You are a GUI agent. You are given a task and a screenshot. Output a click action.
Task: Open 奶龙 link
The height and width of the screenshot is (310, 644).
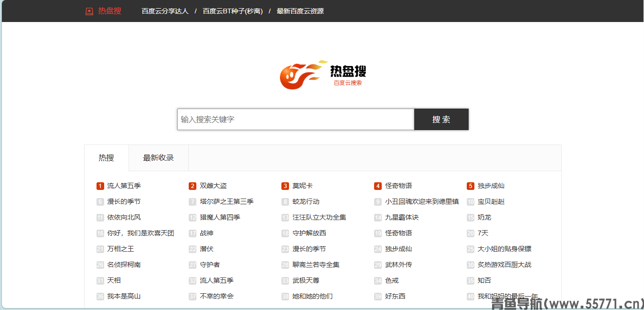(x=484, y=217)
